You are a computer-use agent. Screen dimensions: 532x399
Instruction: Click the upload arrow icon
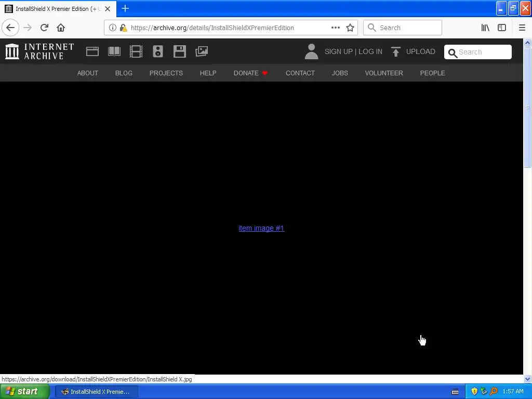[x=395, y=51]
